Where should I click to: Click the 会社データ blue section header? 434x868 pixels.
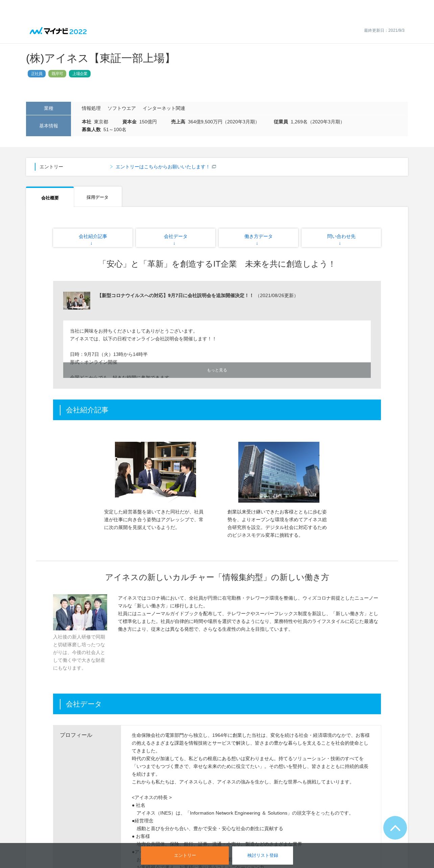217,704
